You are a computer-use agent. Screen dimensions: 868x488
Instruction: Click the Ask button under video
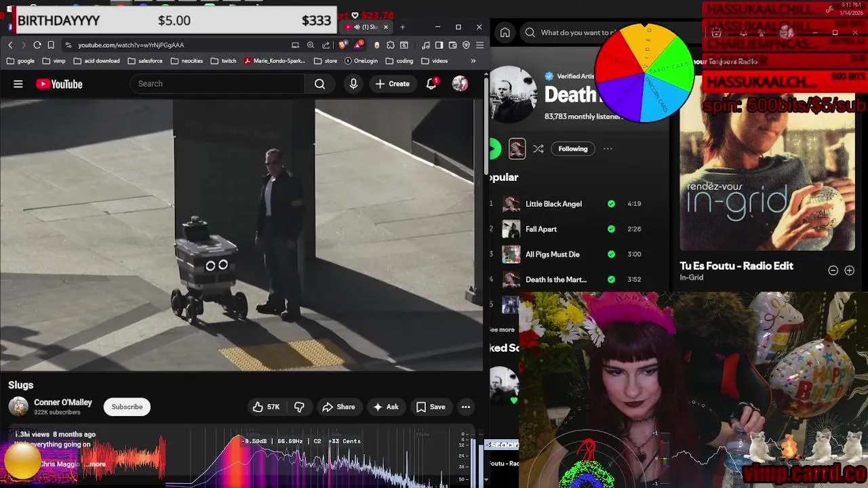click(x=385, y=407)
